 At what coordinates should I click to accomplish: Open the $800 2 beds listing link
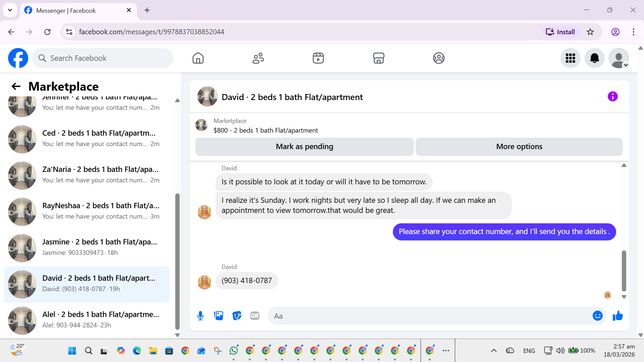(x=266, y=130)
